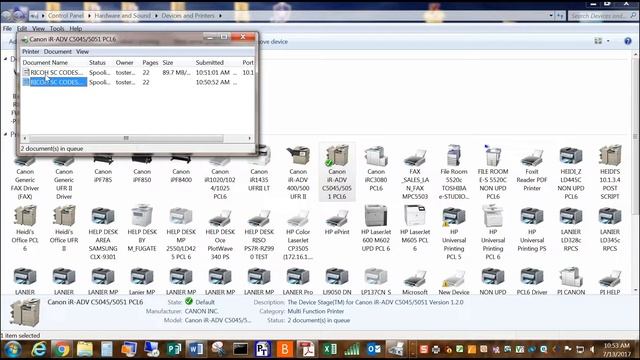Image resolution: width=640 pixels, height=360 pixels.
Task: Open the view options dropdown arrow
Action: 608,41
